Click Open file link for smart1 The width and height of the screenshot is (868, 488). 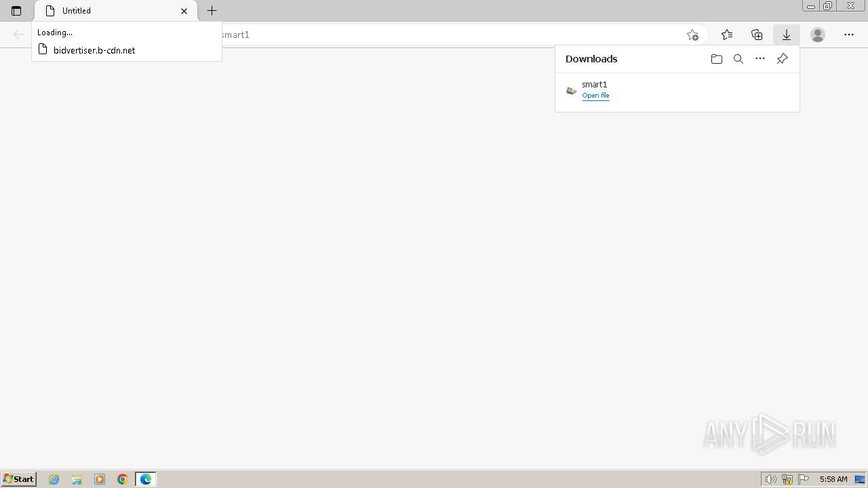point(595,96)
